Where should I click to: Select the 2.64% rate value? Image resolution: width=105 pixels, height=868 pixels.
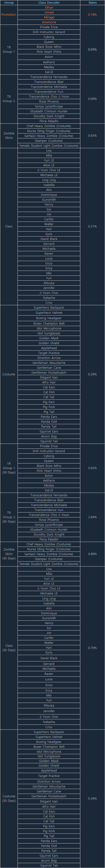92,517
